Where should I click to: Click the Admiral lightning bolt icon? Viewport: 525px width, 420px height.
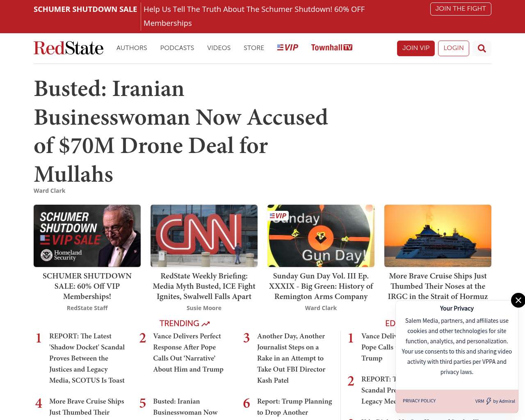click(x=488, y=401)
